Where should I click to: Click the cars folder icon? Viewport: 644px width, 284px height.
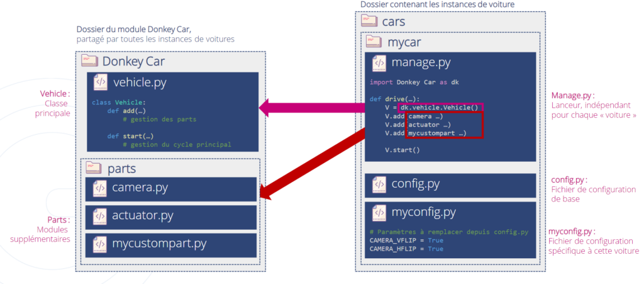(369, 21)
